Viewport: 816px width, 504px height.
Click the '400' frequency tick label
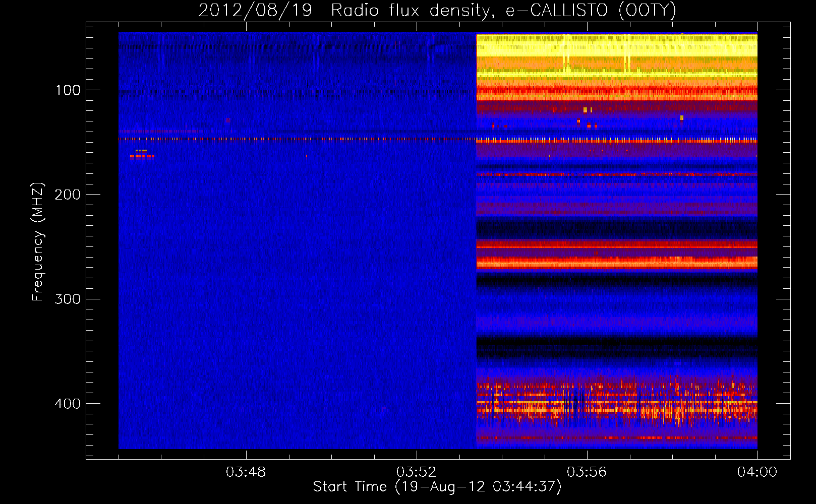tap(68, 404)
